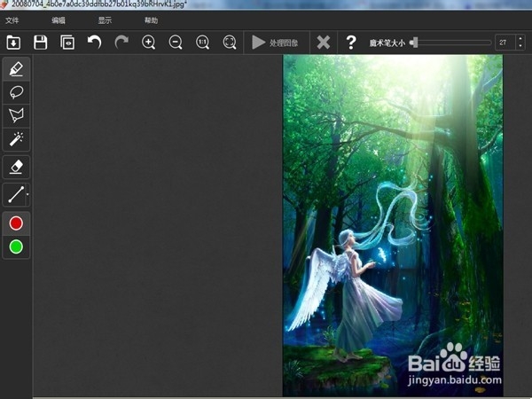Viewport: 532px width, 399px height.
Task: Click the 处理图像 process image button
Action: [275, 43]
